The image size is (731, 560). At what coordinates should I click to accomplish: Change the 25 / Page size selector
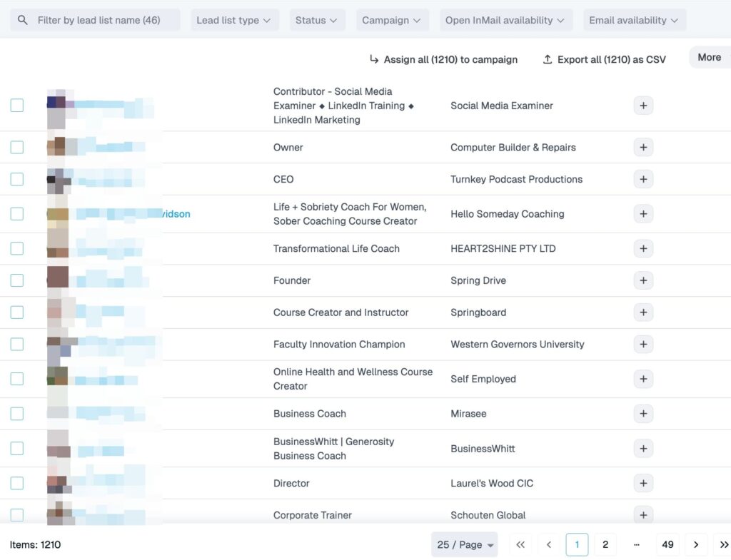click(464, 544)
